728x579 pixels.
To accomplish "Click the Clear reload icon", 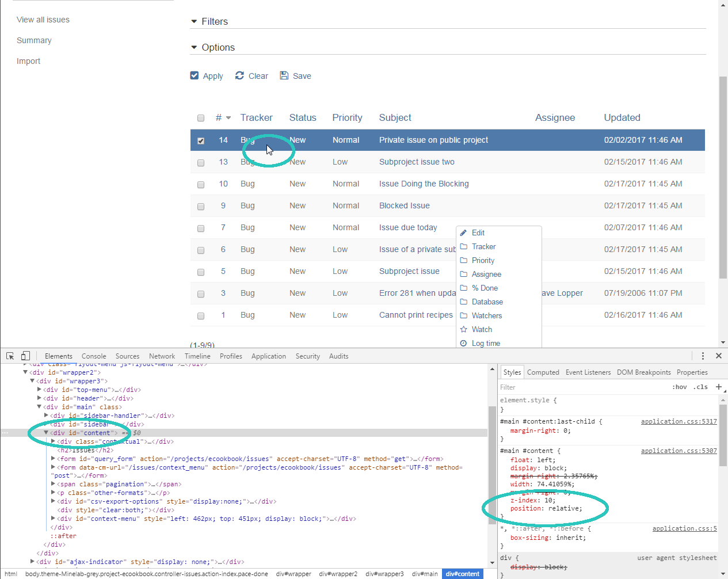I will coord(239,75).
